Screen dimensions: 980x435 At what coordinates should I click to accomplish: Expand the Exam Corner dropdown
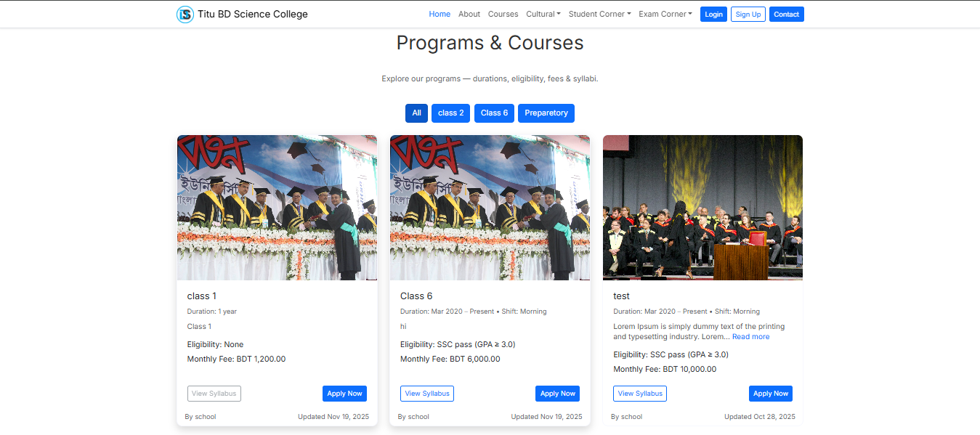(665, 14)
